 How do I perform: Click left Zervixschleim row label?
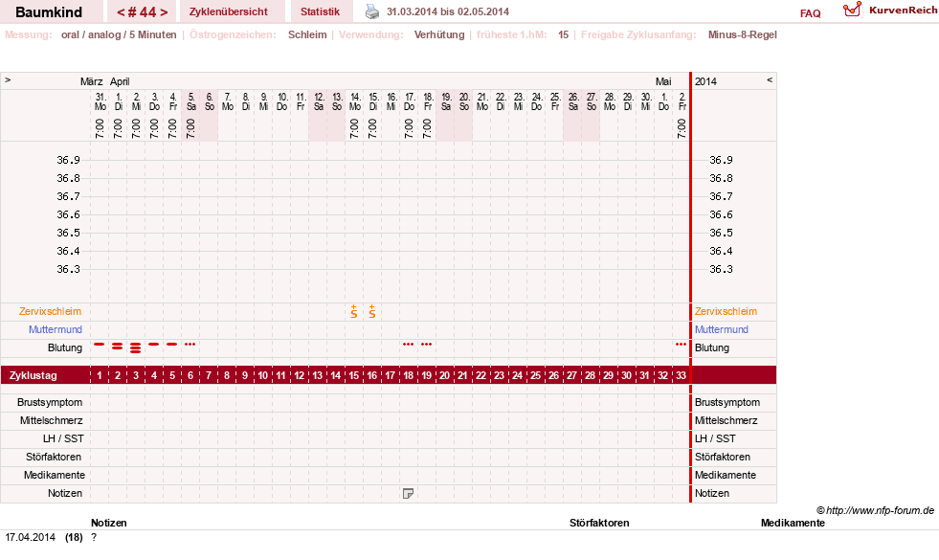click(50, 311)
